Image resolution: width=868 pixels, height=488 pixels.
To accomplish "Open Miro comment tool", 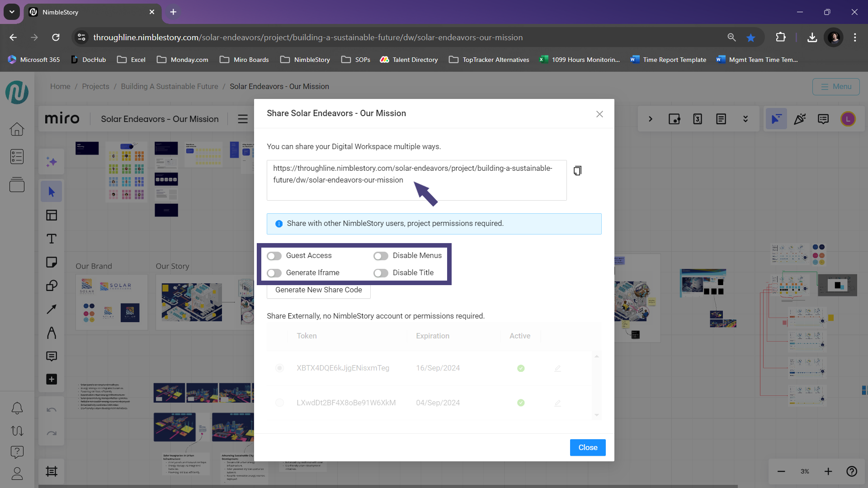I will coord(52,356).
